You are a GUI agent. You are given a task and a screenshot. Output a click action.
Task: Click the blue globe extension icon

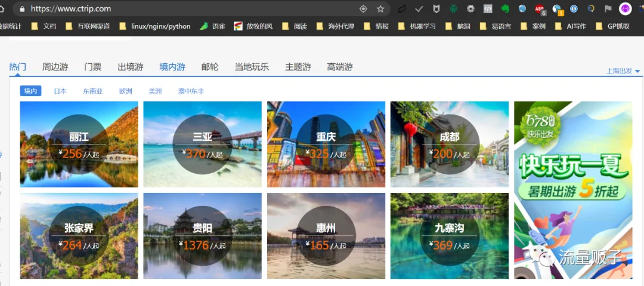point(522,8)
